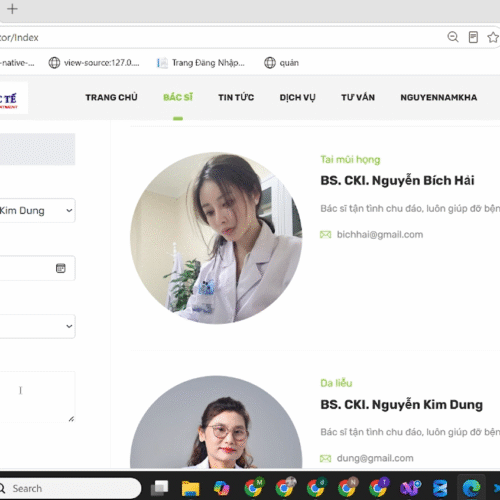Image resolution: width=500 pixels, height=500 pixels.
Task: Switch to Microsoft Edge on the taskbar
Action: pyautogui.click(x=471, y=488)
